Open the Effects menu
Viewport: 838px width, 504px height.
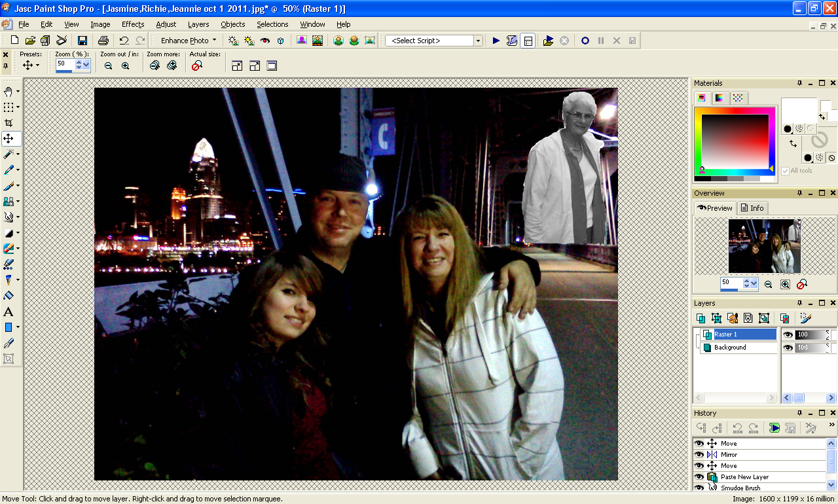(x=133, y=24)
